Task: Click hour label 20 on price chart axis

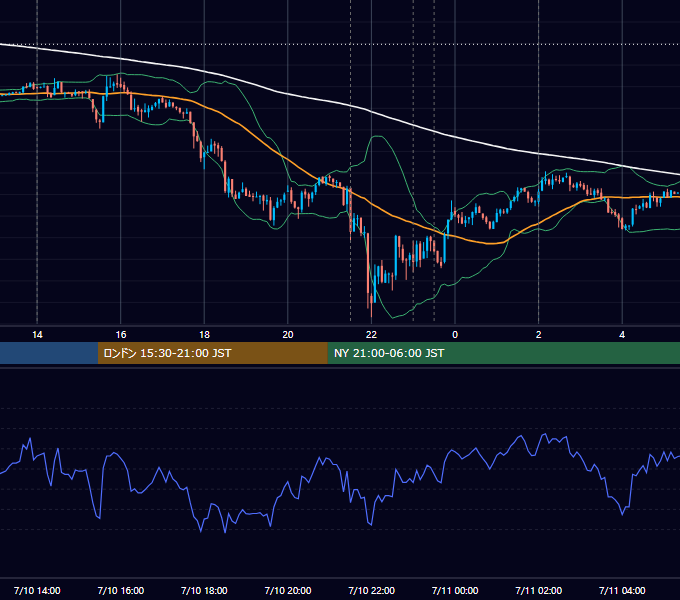Action: [288, 335]
